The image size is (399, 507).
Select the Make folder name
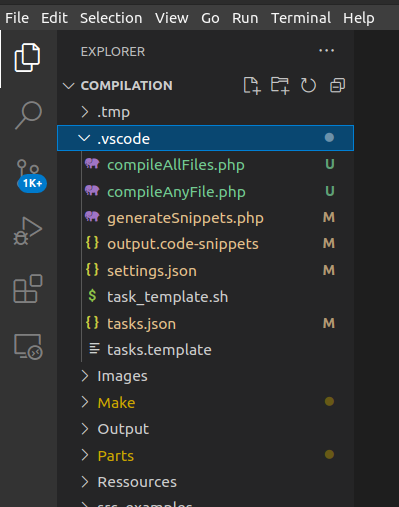(116, 403)
